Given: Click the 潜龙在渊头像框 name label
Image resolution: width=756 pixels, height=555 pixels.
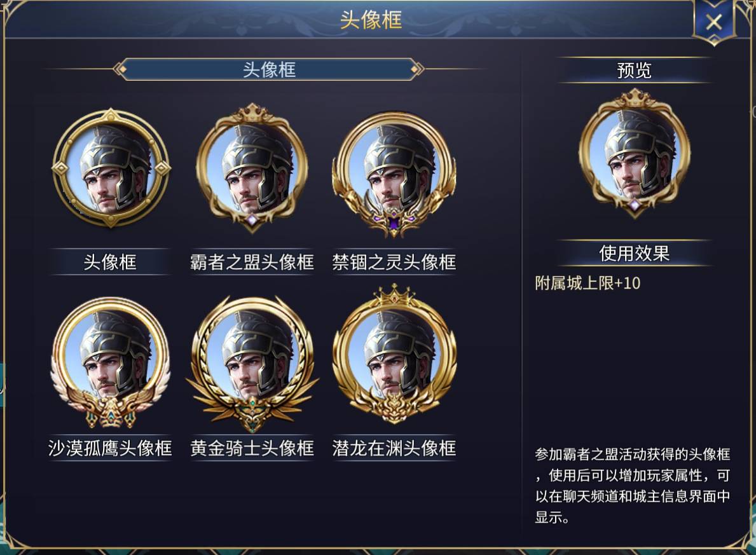Looking at the screenshot, I should 394,448.
